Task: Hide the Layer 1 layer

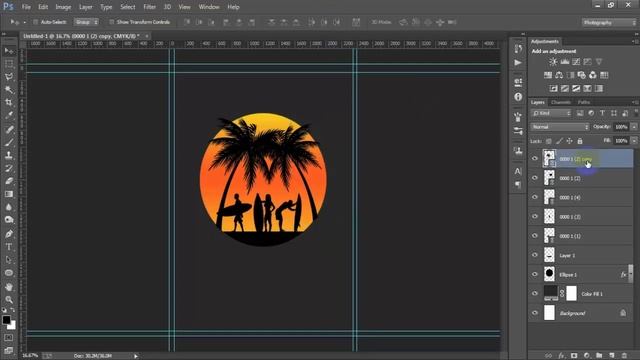Action: 535,255
